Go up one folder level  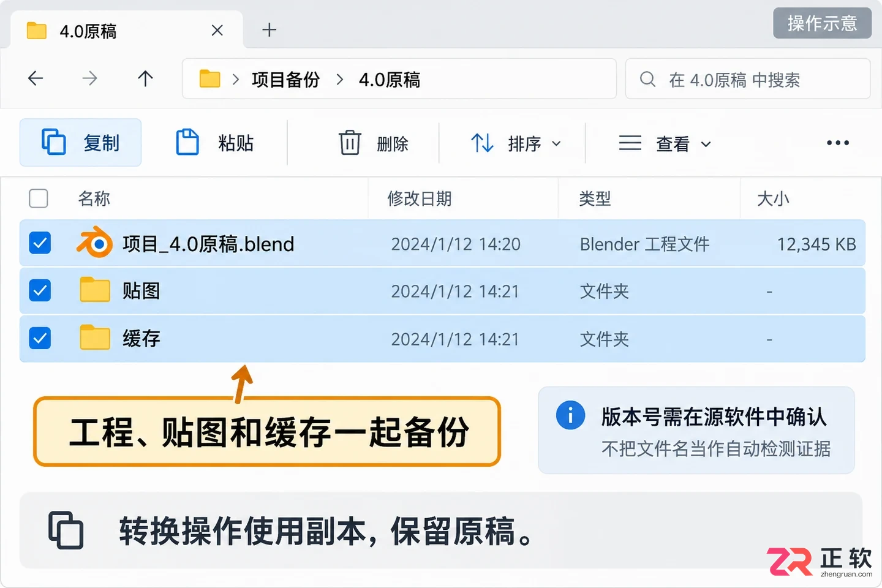pos(145,78)
